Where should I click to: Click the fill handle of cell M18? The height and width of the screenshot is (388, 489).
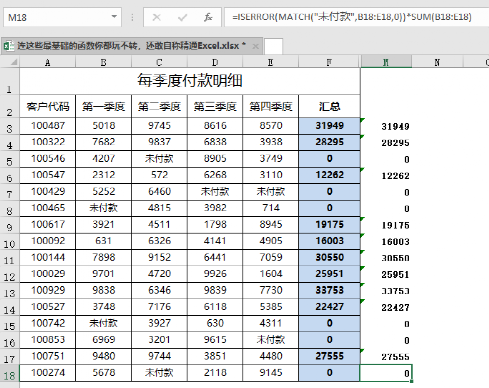pyautogui.click(x=412, y=381)
